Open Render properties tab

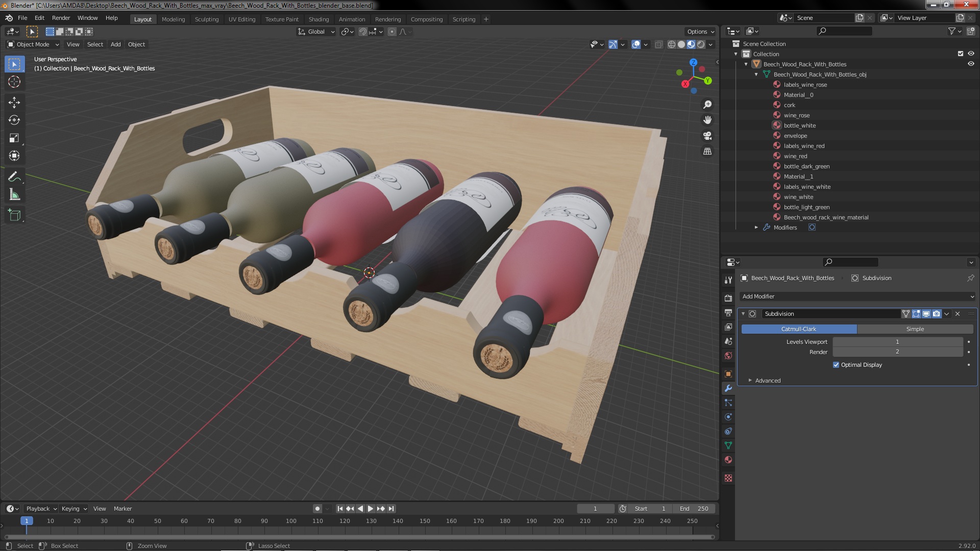coord(728,298)
